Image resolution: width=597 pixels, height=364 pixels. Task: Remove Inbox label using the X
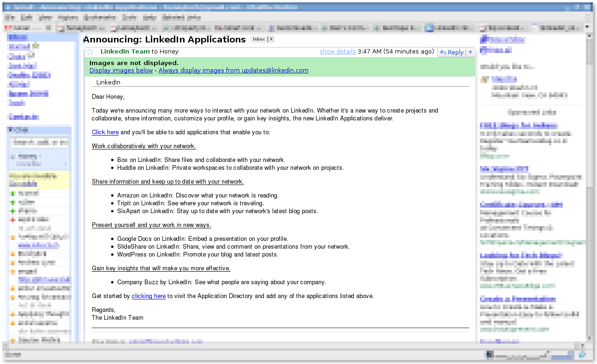coord(271,39)
